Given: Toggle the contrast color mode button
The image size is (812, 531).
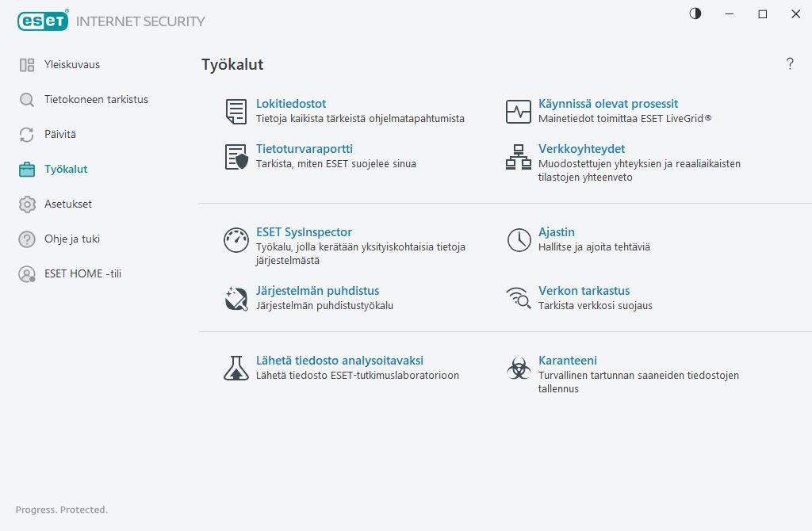Looking at the screenshot, I should [695, 14].
